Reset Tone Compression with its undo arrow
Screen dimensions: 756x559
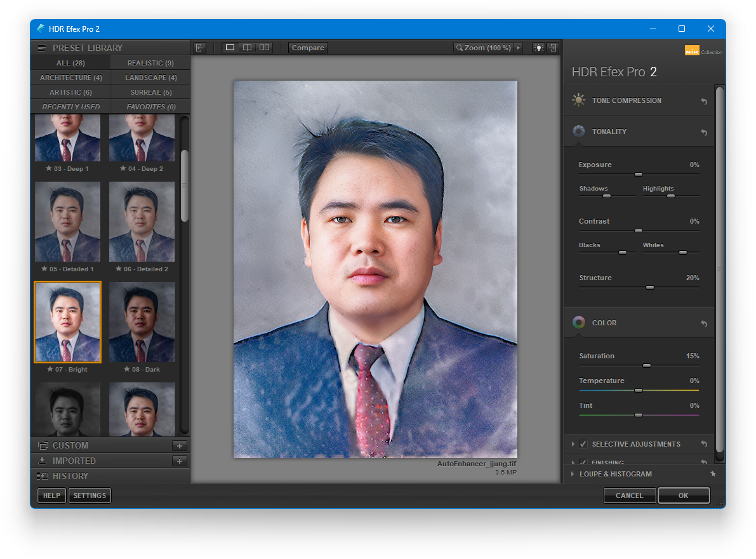(704, 101)
